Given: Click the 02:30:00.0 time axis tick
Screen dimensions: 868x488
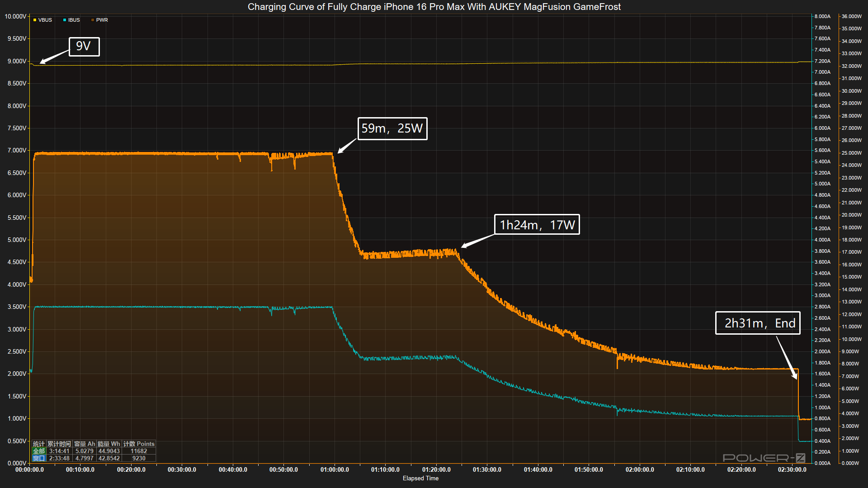Looking at the screenshot, I should click(x=792, y=470).
